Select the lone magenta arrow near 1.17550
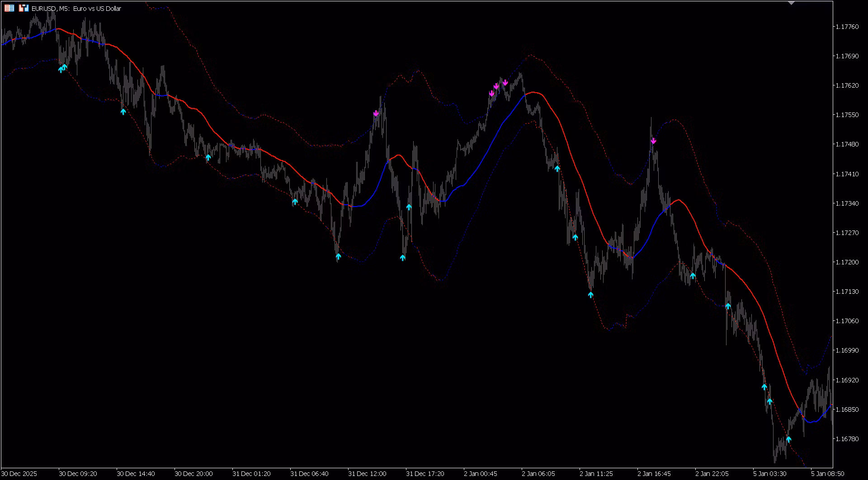 [x=376, y=113]
